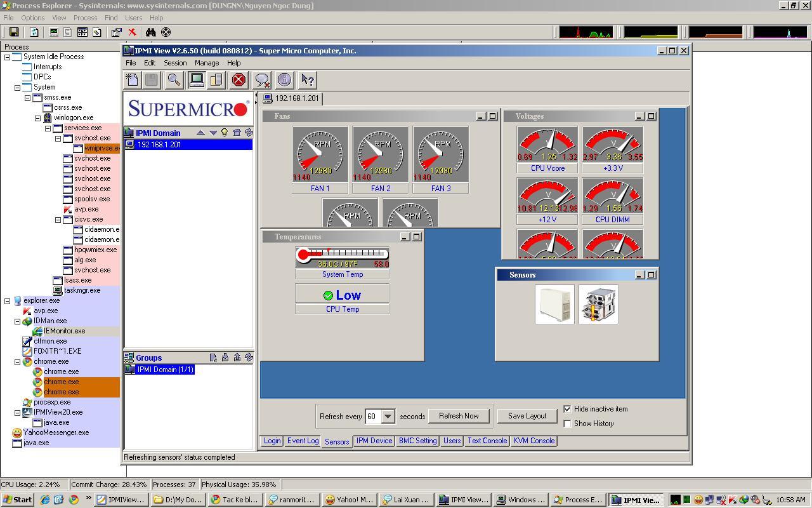The image size is (812, 508).
Task: Click the crosshair Find Window target icon
Action: 166,32
